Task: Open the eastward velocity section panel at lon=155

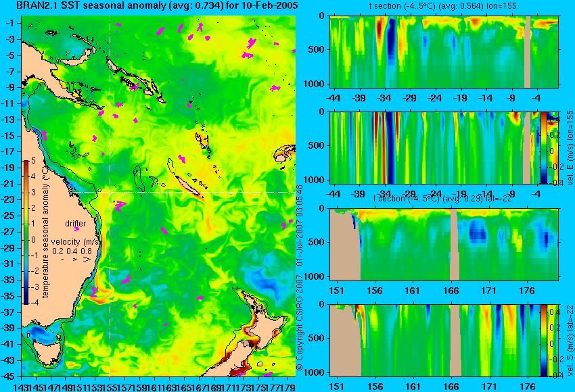Action: [435, 147]
